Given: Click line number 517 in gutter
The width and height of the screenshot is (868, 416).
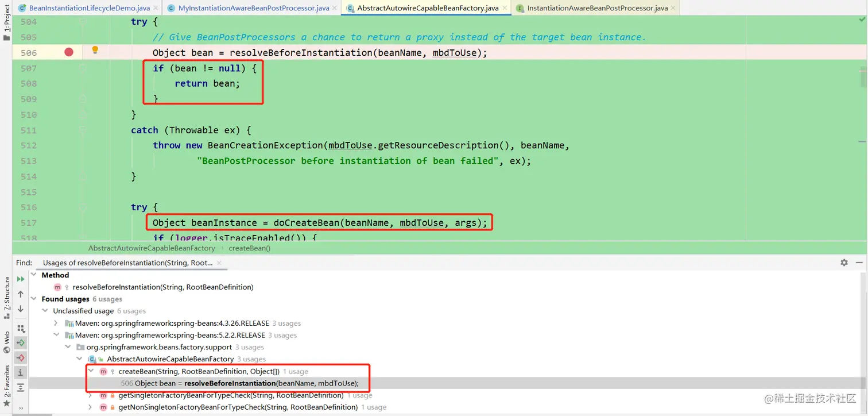Looking at the screenshot, I should coord(28,223).
